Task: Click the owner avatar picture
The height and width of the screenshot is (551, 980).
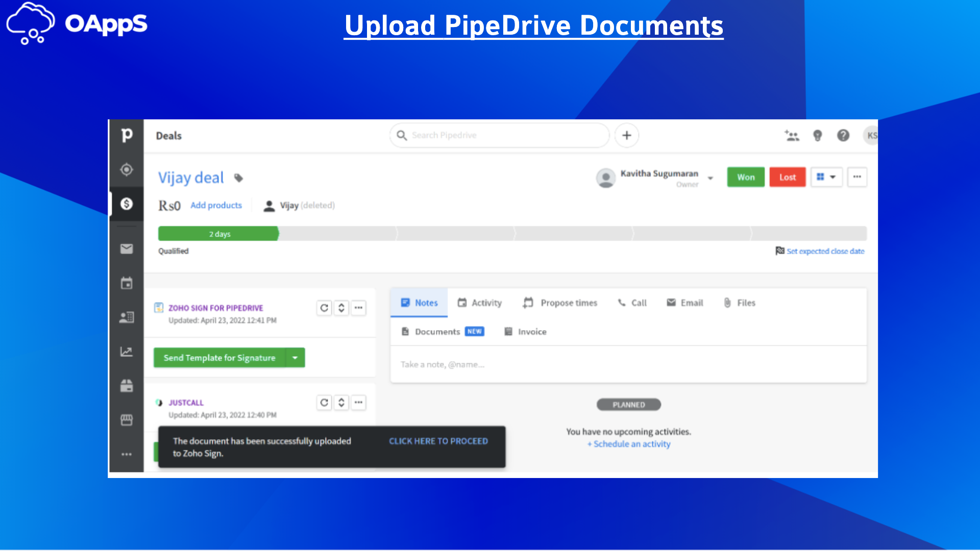Action: coord(606,178)
